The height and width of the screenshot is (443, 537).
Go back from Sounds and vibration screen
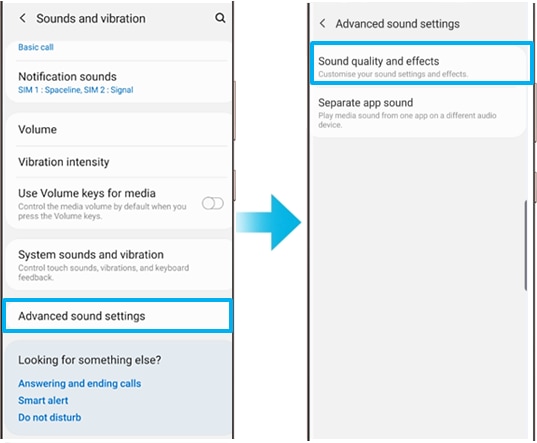[23, 18]
